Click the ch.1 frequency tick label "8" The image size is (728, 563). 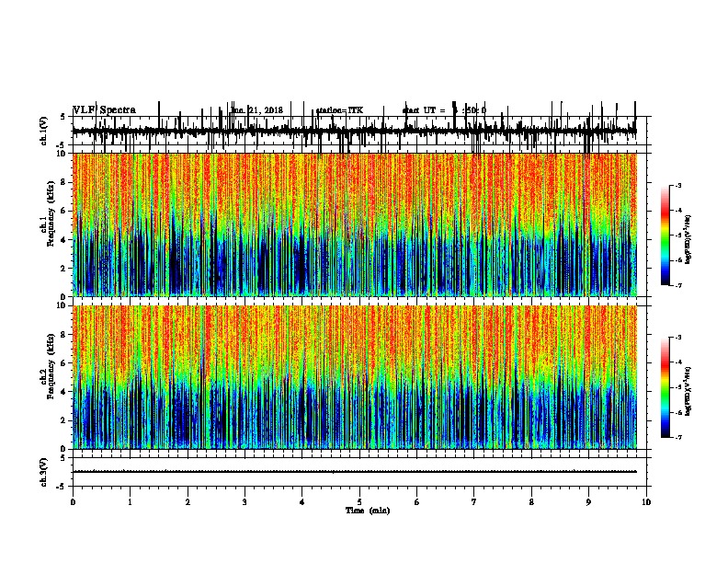(x=64, y=182)
